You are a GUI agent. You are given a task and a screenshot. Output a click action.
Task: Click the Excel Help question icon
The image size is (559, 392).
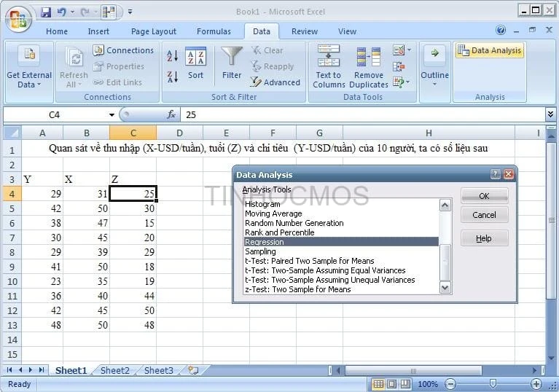(x=501, y=31)
